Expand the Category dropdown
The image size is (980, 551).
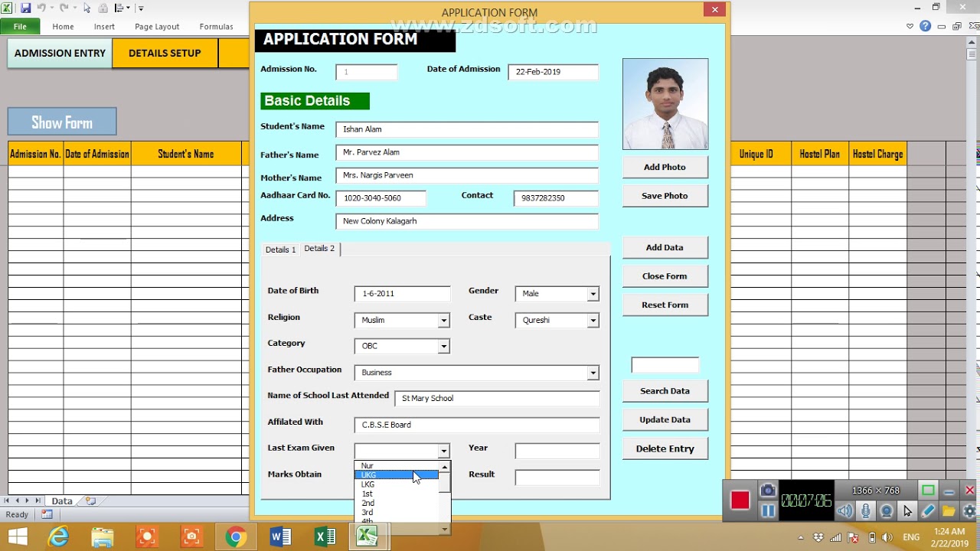(443, 347)
